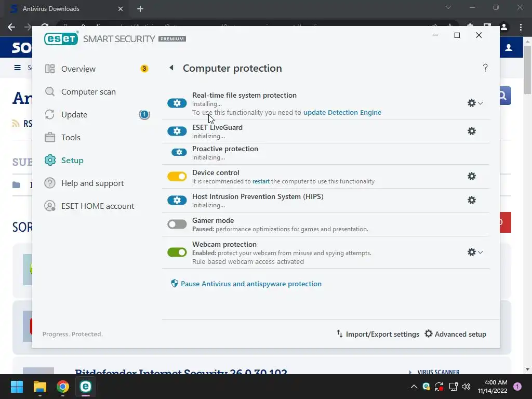Open HIPS settings gear
The height and width of the screenshot is (399, 532).
tap(472, 200)
